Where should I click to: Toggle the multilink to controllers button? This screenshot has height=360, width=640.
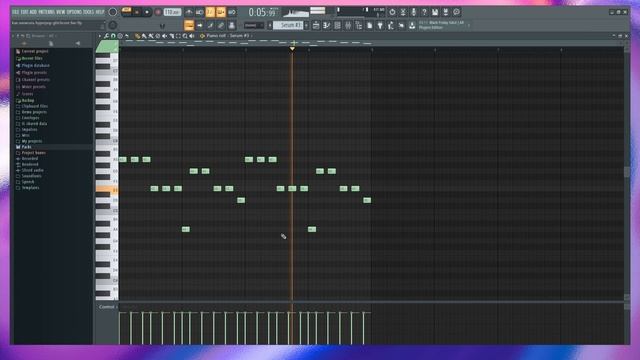221,25
